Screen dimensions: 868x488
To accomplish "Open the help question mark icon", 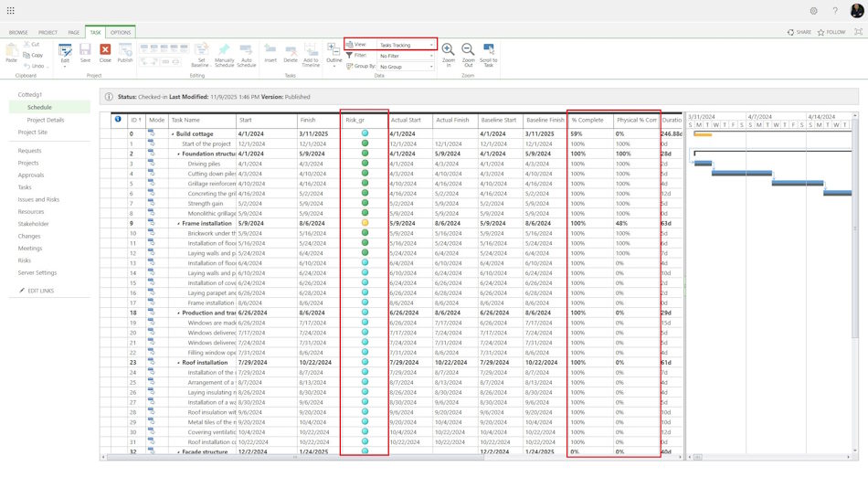I will tap(835, 11).
